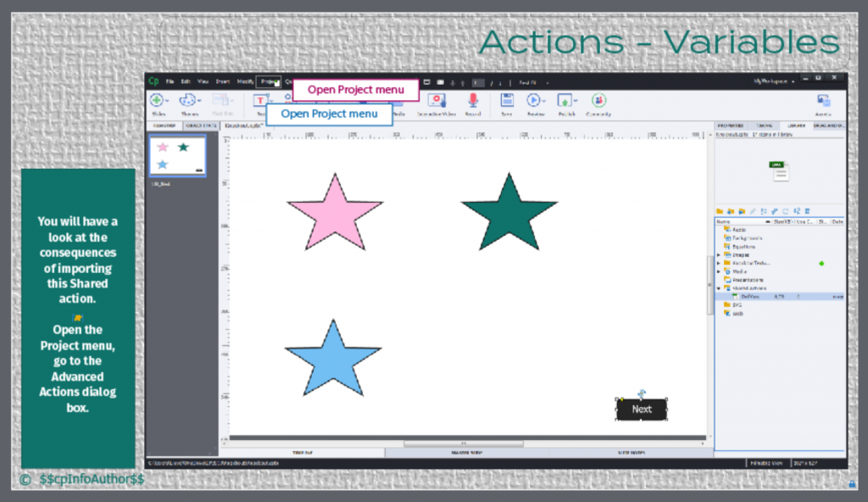
Task: Delete library item with trash icon
Action: 807,210
